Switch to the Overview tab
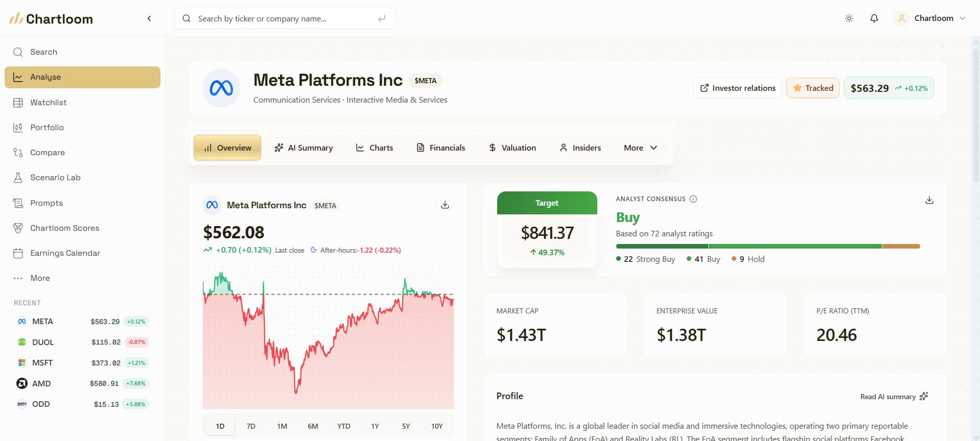 [x=227, y=148]
